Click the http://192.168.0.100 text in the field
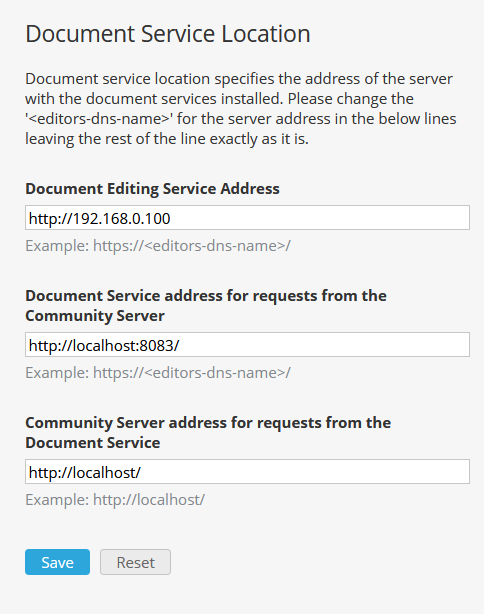 point(99,218)
